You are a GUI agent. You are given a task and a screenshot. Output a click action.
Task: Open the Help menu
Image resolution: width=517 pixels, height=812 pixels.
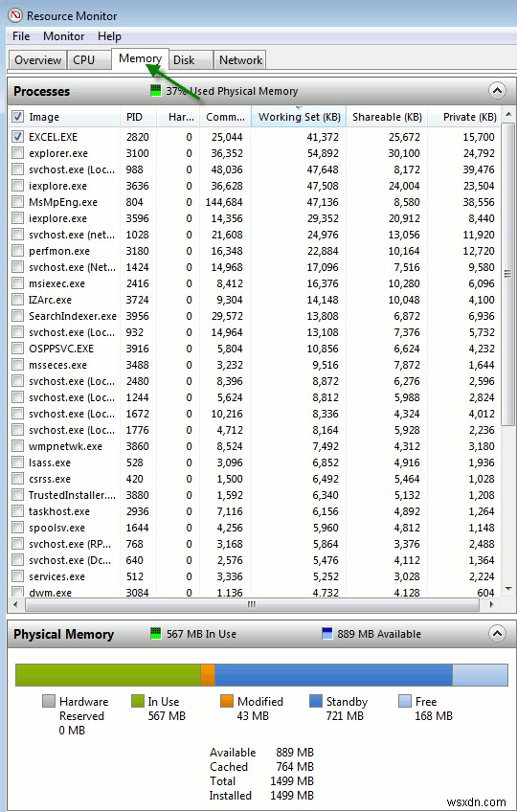coord(109,36)
